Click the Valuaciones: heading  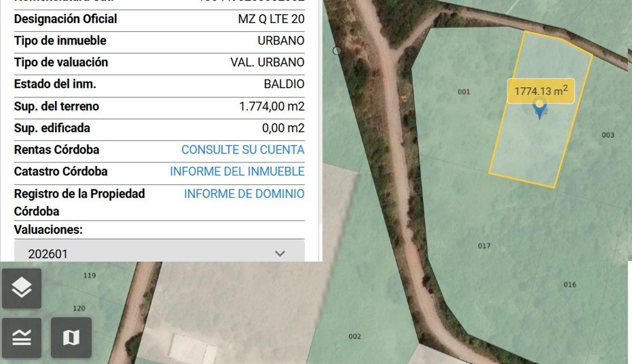click(x=48, y=230)
